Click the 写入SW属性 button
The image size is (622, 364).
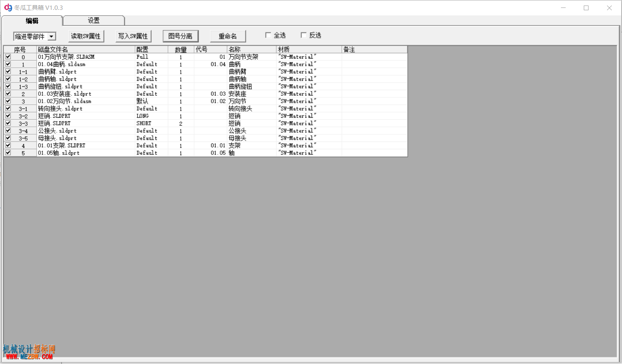(133, 36)
